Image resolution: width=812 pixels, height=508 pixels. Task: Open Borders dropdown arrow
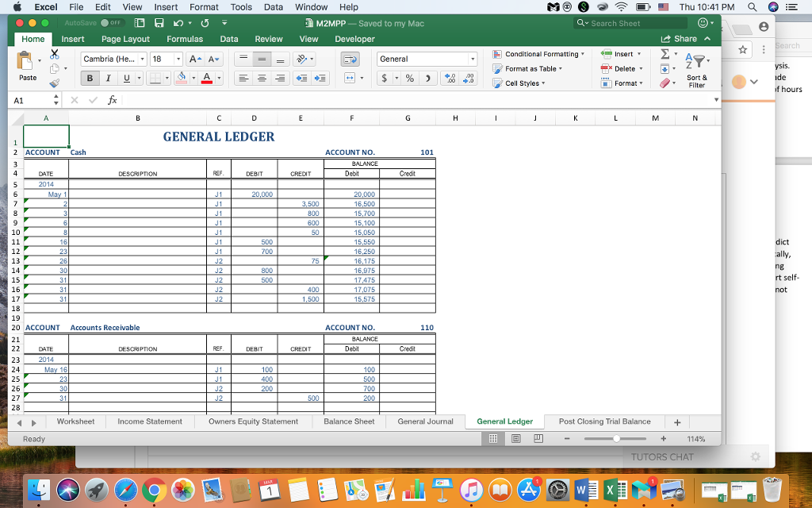tap(167, 79)
